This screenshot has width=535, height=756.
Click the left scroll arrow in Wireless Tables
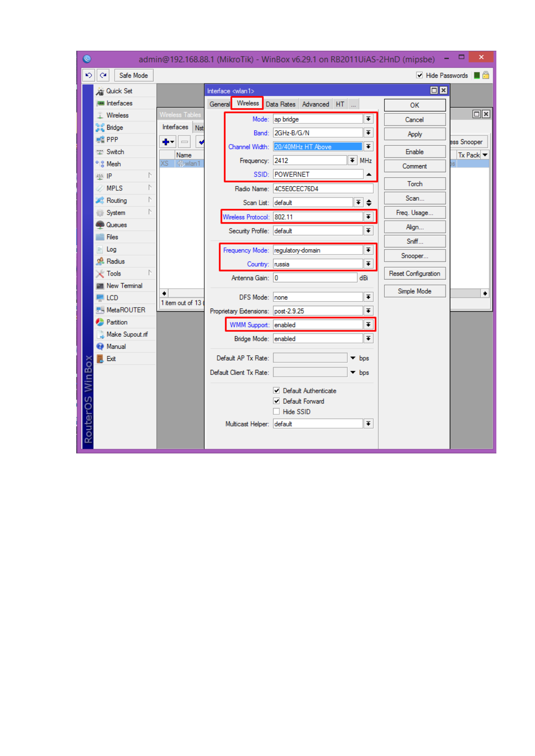coord(164,293)
